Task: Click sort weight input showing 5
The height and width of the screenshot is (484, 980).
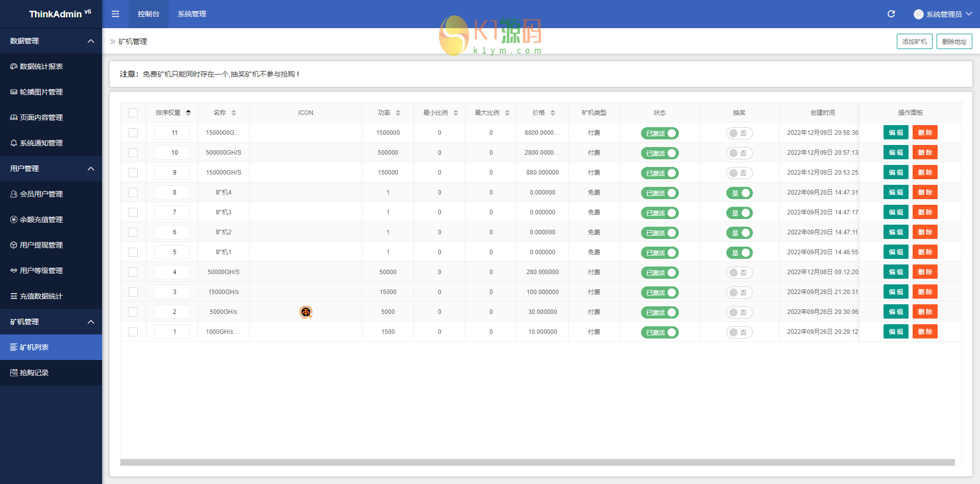Action: click(x=172, y=252)
